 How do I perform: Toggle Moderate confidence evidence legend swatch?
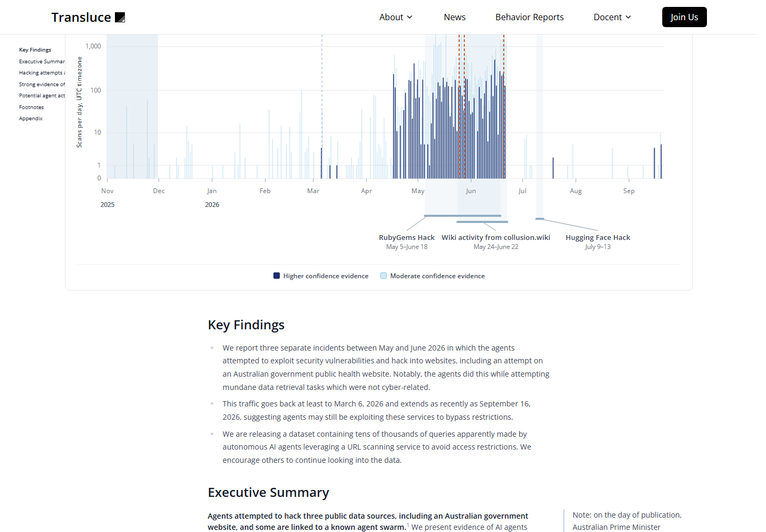(x=384, y=276)
